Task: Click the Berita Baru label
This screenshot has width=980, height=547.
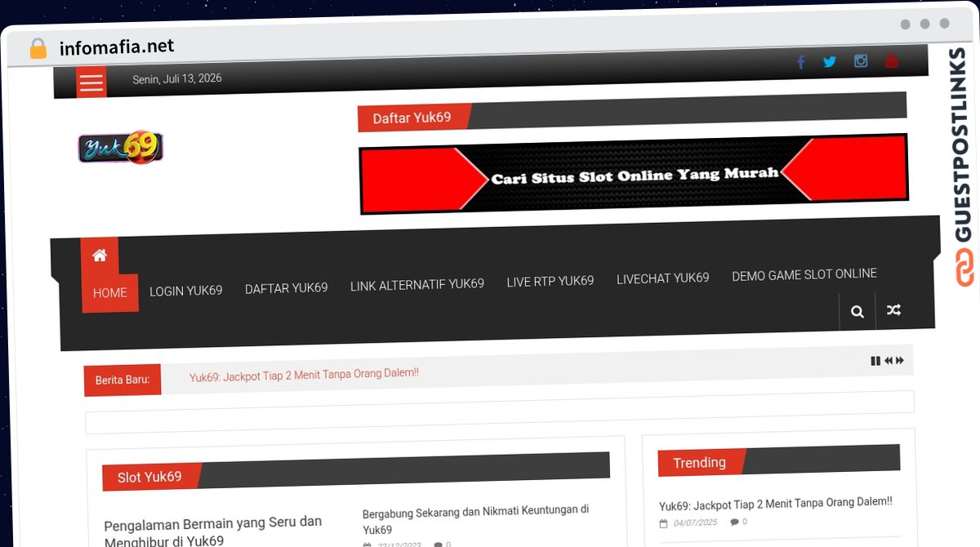Action: pos(122,380)
